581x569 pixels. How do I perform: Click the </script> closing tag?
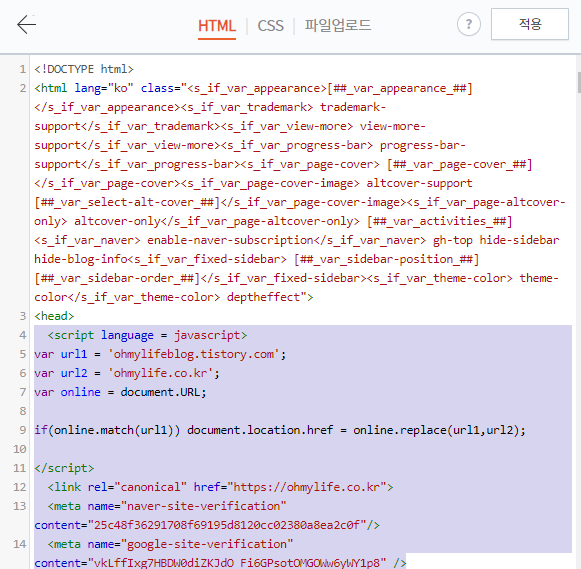(x=64, y=468)
